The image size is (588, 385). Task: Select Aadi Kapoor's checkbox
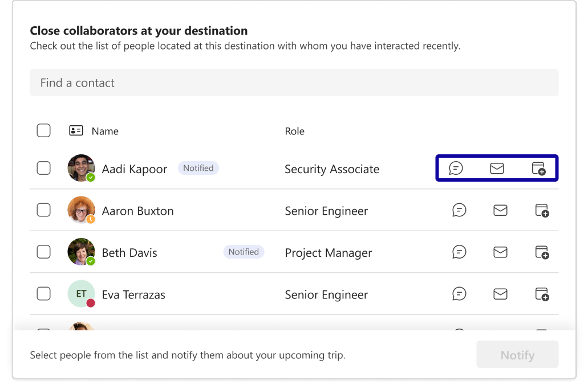[44, 168]
